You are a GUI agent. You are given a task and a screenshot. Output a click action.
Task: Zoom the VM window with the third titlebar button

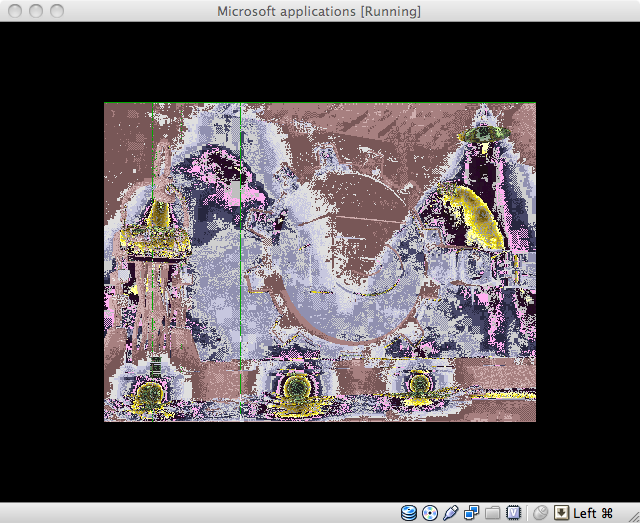(x=57, y=11)
